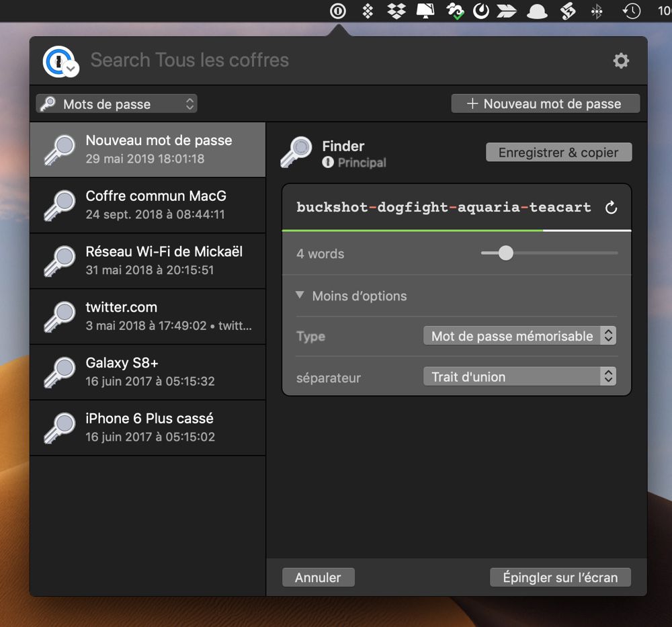The width and height of the screenshot is (672, 627).
Task: Click the key icon of Galaxy S8+
Action: click(x=60, y=372)
